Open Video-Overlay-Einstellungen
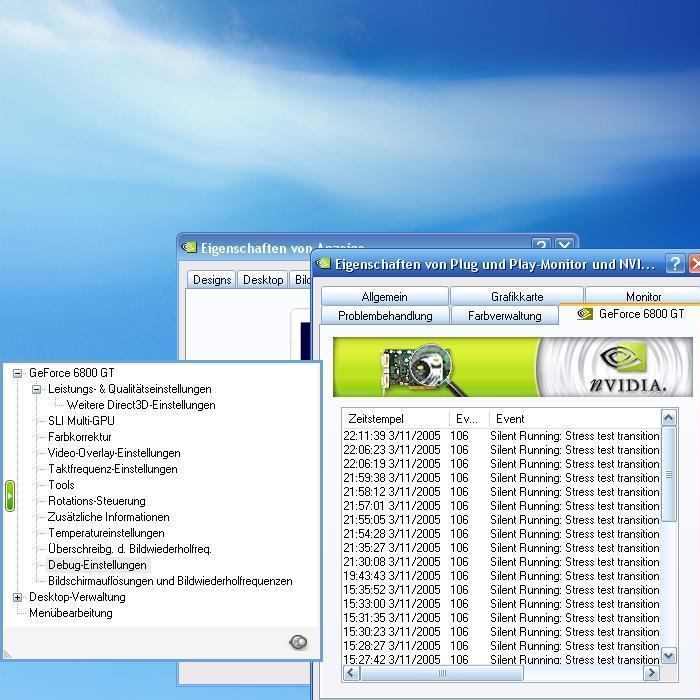 tap(114, 453)
